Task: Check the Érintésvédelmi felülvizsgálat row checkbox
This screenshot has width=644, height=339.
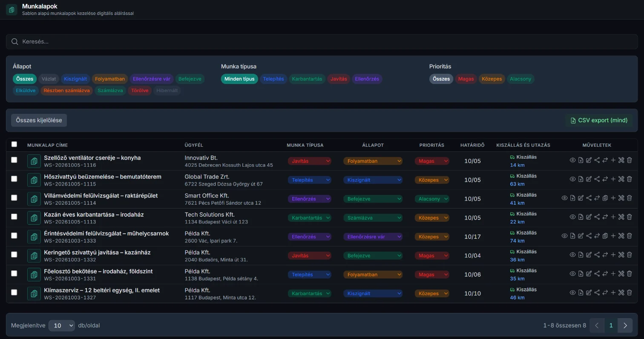Action: tap(14, 235)
